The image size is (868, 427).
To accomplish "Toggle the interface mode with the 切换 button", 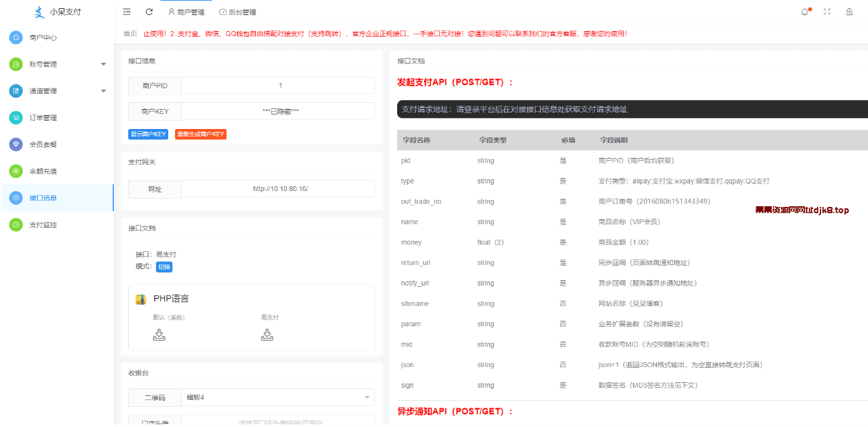I will pyautogui.click(x=164, y=266).
